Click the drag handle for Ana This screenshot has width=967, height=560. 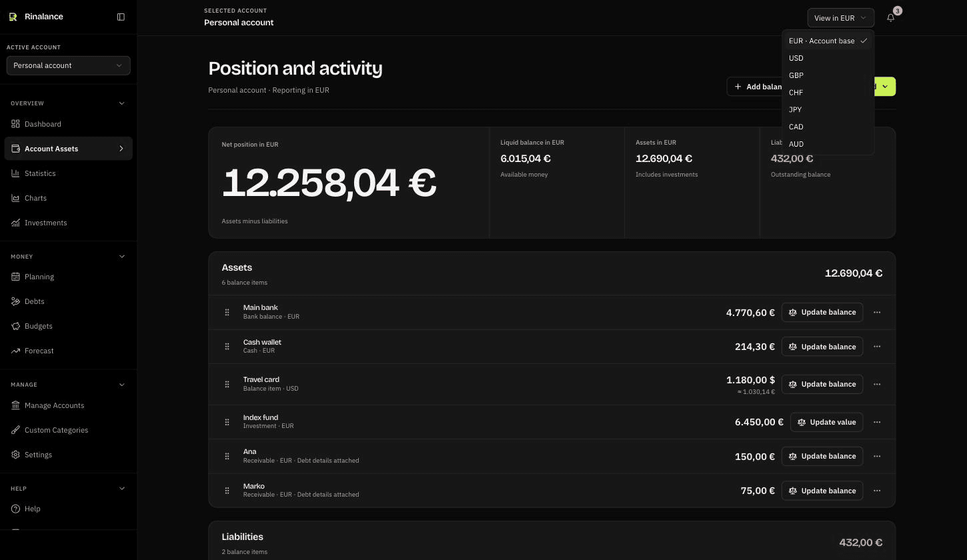227,456
